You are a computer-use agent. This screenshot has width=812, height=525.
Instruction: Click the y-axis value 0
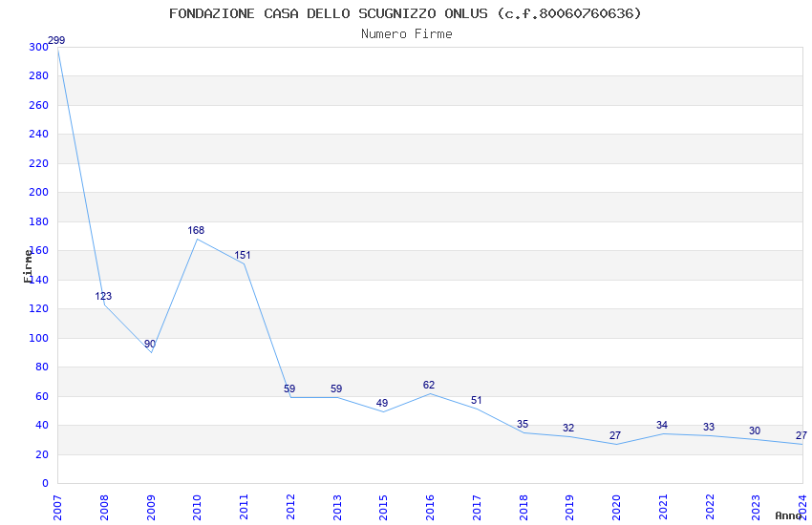(x=45, y=484)
